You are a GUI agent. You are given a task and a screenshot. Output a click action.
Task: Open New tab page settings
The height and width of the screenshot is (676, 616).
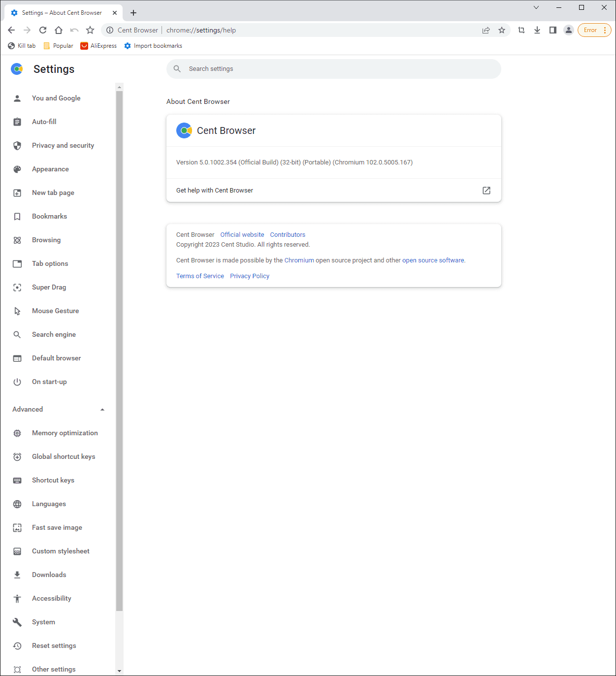(53, 193)
